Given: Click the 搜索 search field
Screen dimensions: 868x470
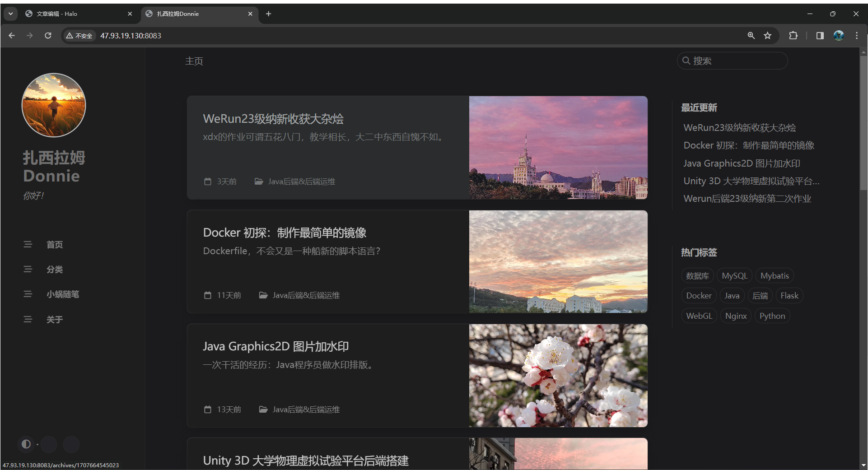Looking at the screenshot, I should [x=736, y=61].
